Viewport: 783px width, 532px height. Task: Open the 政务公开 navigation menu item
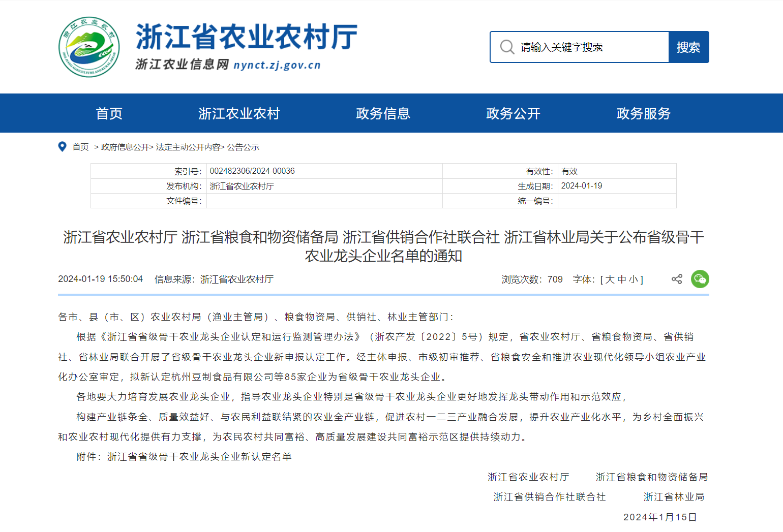514,113
